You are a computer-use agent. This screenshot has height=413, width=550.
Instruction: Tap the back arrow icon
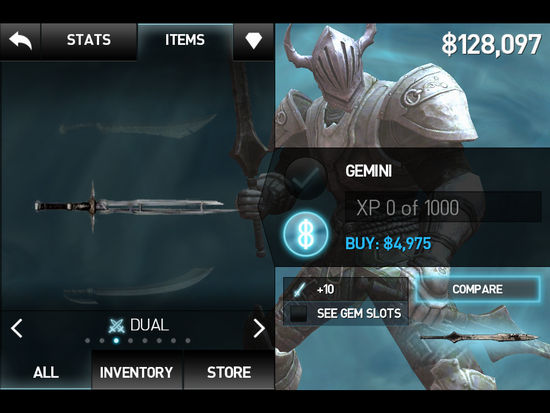(x=20, y=41)
